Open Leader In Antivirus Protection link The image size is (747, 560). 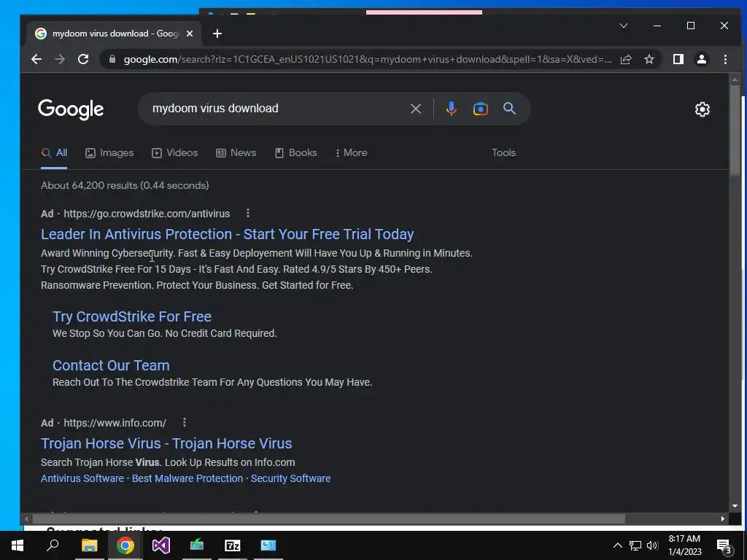tap(228, 234)
